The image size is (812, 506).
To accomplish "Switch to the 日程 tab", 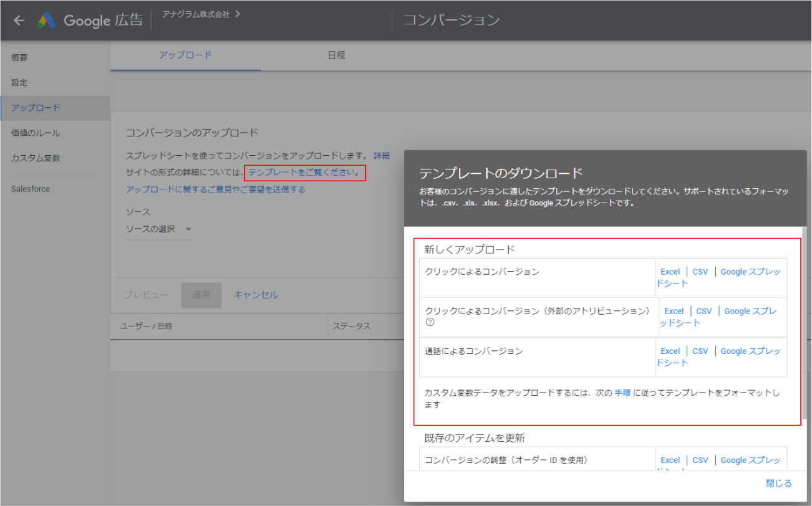I will tap(336, 55).
